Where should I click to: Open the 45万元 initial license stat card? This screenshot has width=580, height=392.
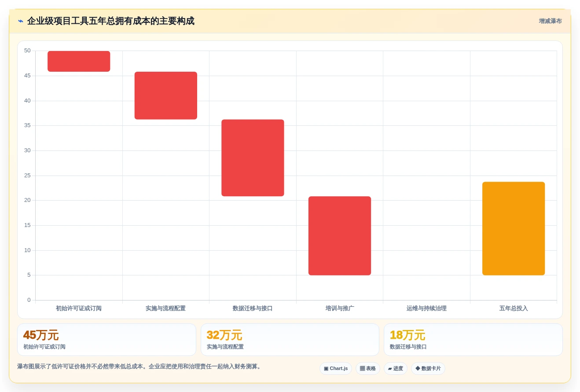click(106, 340)
